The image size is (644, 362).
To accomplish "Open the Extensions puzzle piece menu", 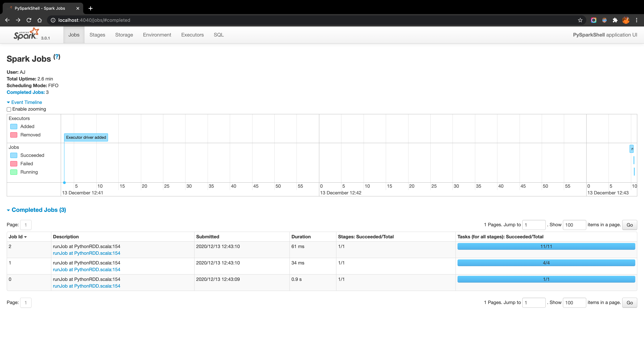I will click(x=615, y=20).
